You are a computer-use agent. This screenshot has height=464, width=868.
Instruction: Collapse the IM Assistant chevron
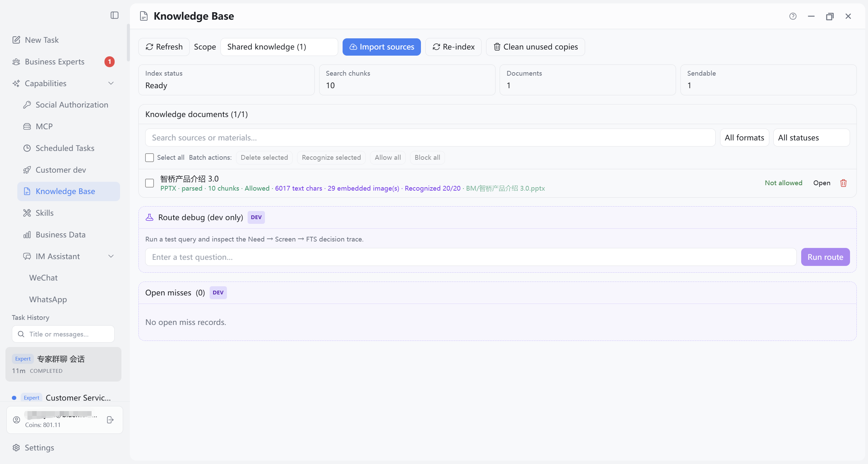pos(111,256)
